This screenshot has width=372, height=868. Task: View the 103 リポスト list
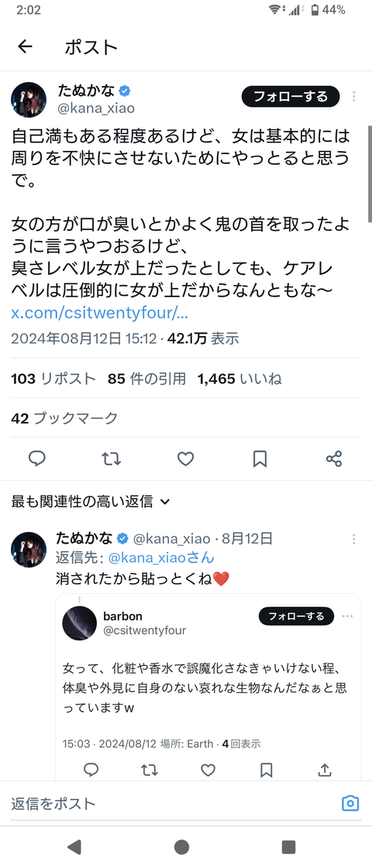53,379
